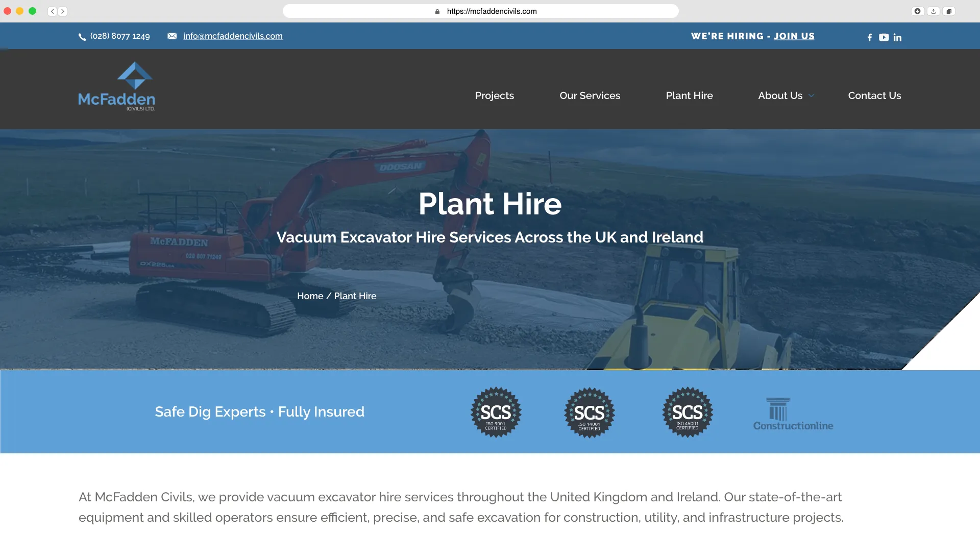Click the browser downloads icon

(x=917, y=11)
